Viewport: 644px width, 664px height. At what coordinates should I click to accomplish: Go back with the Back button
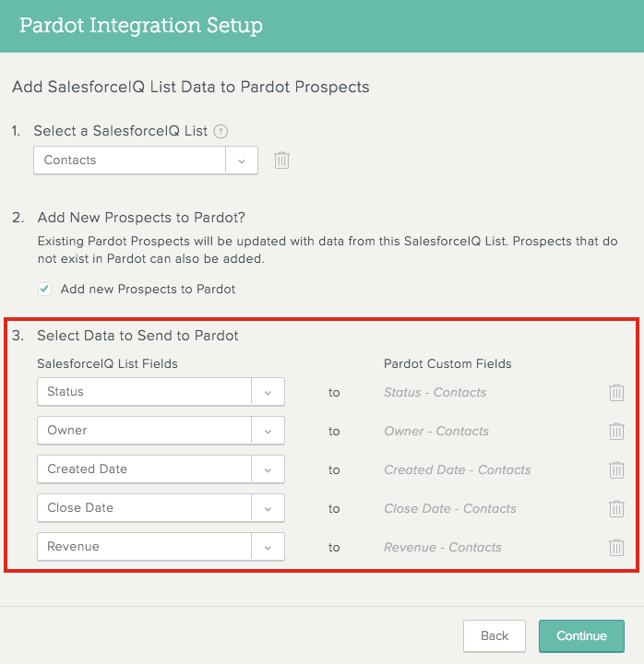[x=495, y=636]
